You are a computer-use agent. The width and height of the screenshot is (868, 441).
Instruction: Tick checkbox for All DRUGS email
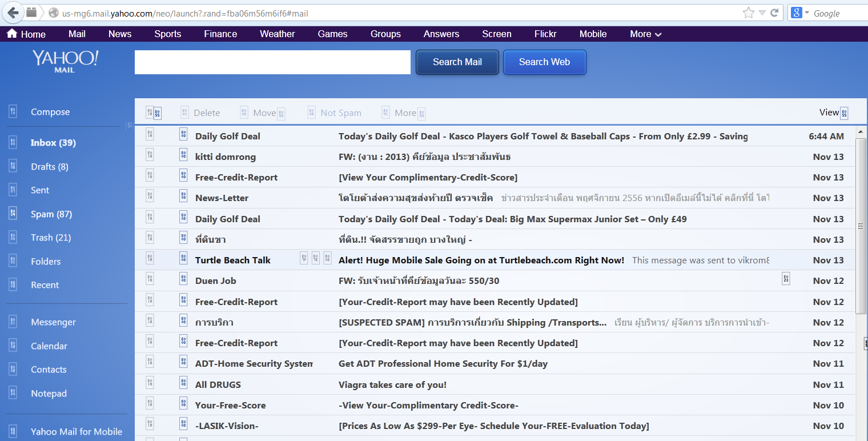tap(150, 383)
